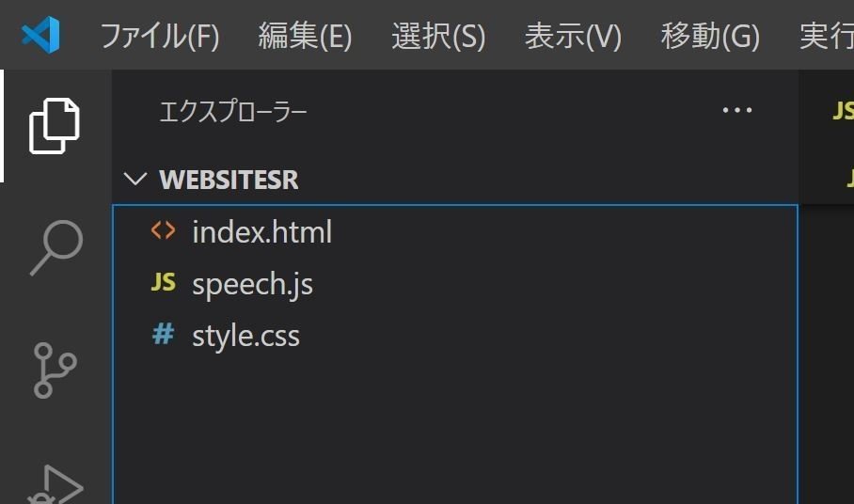The width and height of the screenshot is (854, 504).
Task: Open the 選択(S) menu
Action: (438, 37)
